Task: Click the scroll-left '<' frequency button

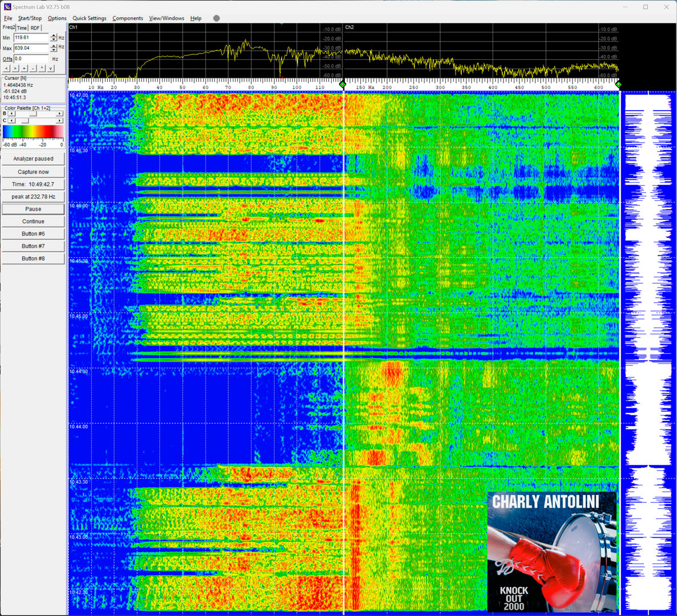Action: 6,68
